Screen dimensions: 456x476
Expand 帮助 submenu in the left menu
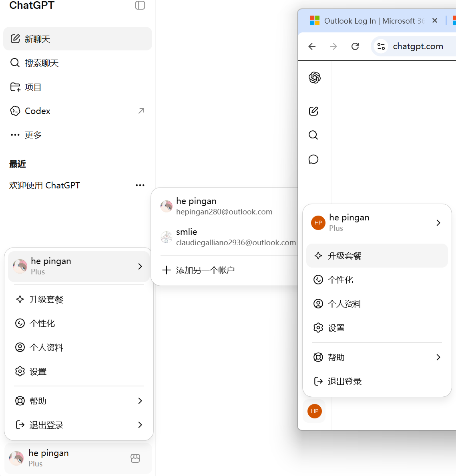coord(79,401)
